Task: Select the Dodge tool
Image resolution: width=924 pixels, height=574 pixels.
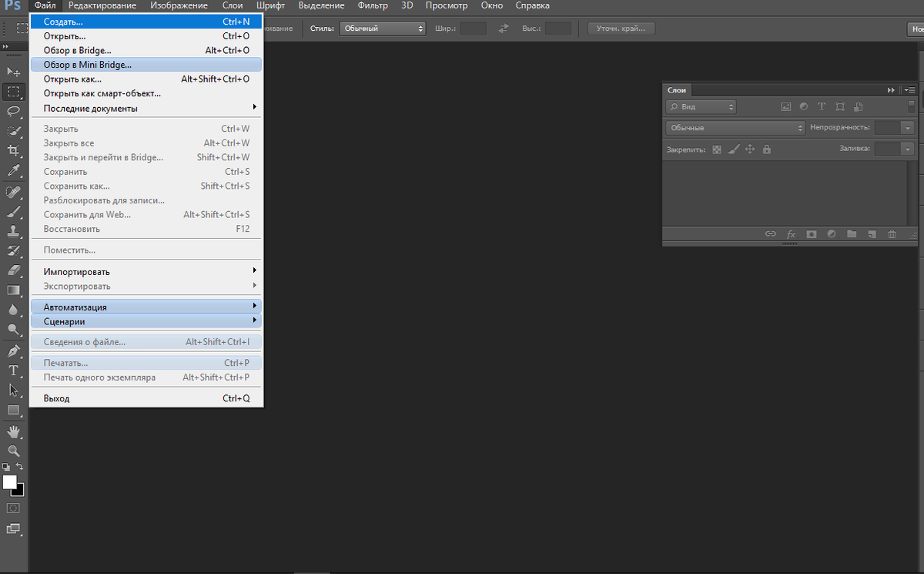Action: [x=13, y=330]
